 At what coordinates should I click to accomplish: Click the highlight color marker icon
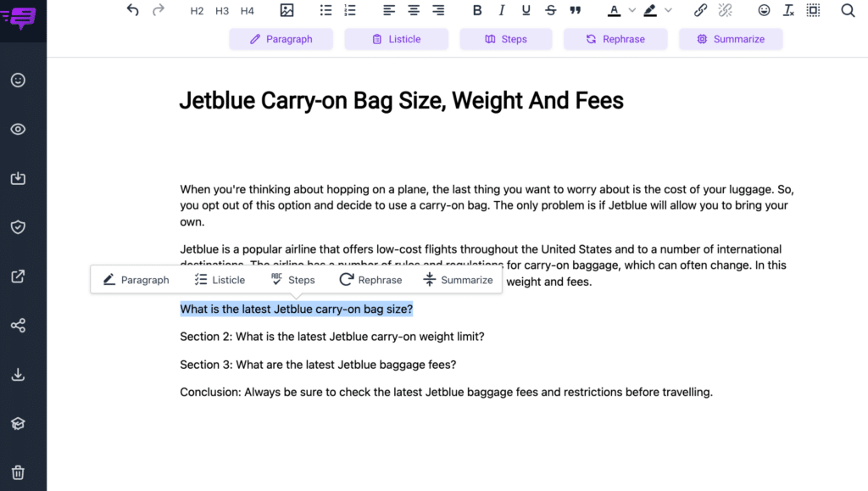point(650,10)
